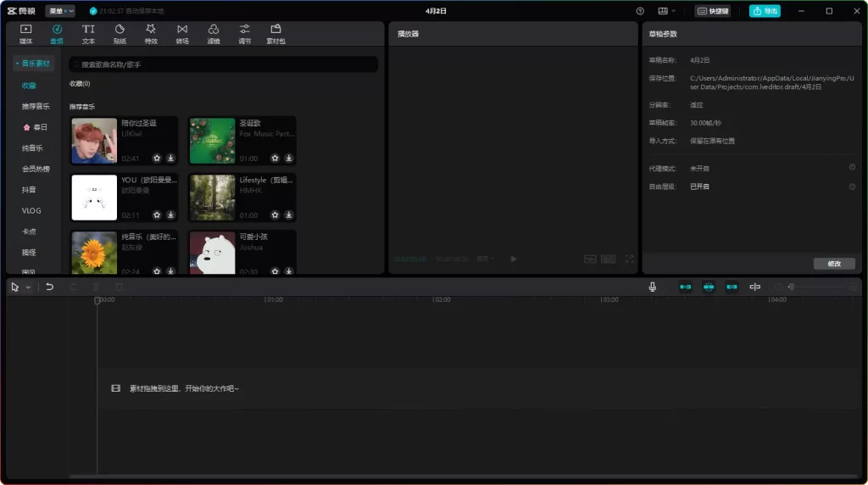This screenshot has height=485, width=868.
Task: Select the 抖音 music category
Action: tap(29, 190)
